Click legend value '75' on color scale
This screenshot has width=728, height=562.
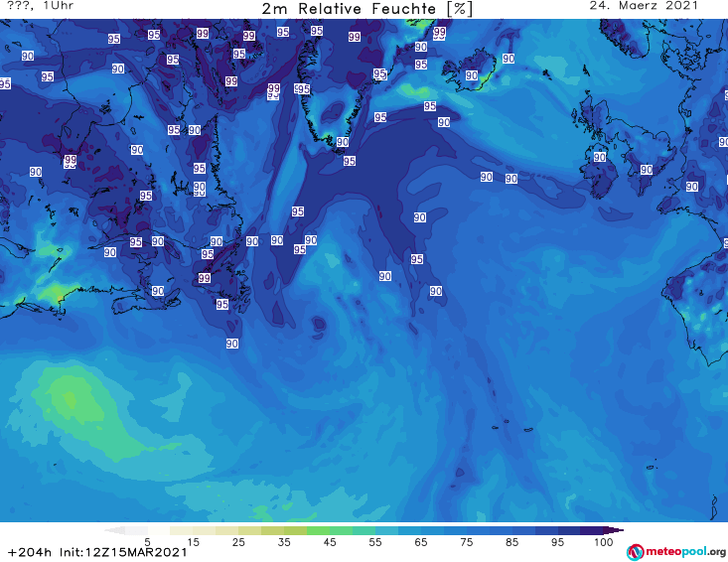tap(466, 542)
